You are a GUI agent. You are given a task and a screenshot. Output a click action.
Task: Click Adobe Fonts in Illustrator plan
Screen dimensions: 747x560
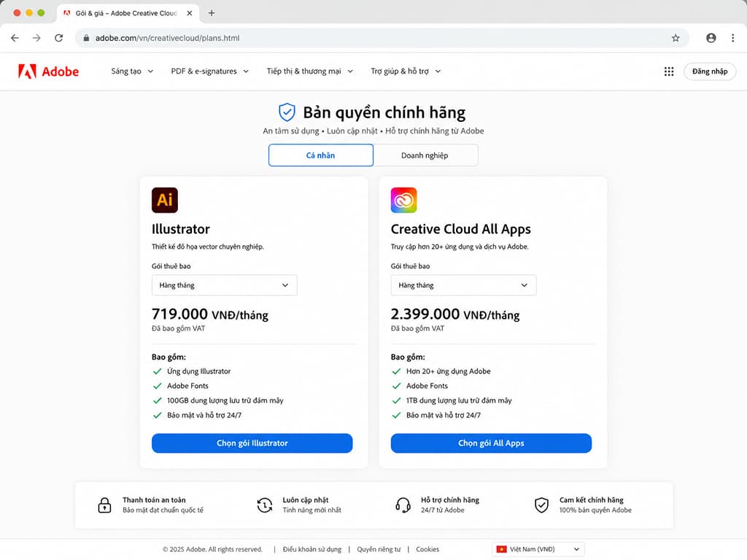click(187, 386)
